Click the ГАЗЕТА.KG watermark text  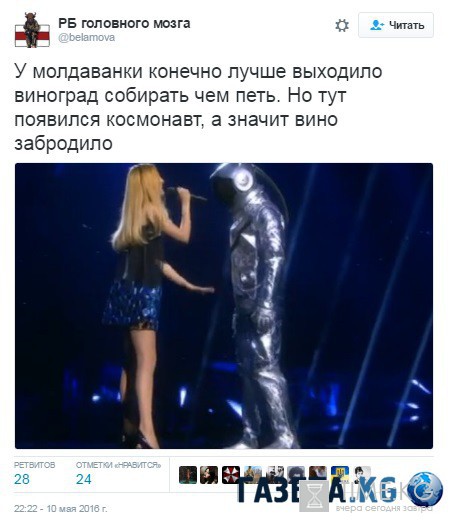point(317,490)
